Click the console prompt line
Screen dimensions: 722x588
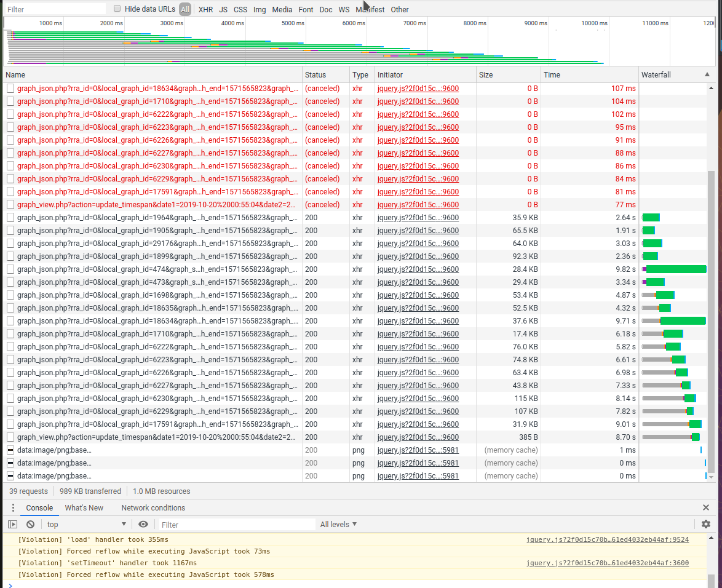tap(355, 585)
